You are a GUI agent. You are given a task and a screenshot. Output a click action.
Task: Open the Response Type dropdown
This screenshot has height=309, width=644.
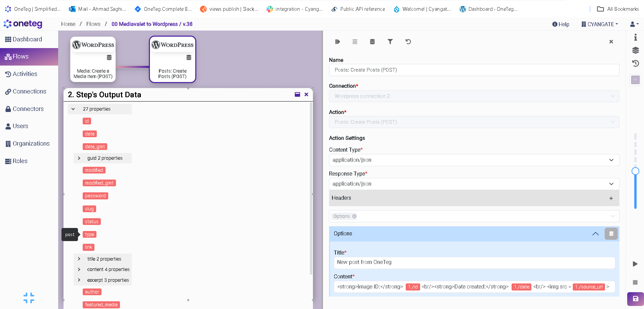pyautogui.click(x=474, y=184)
